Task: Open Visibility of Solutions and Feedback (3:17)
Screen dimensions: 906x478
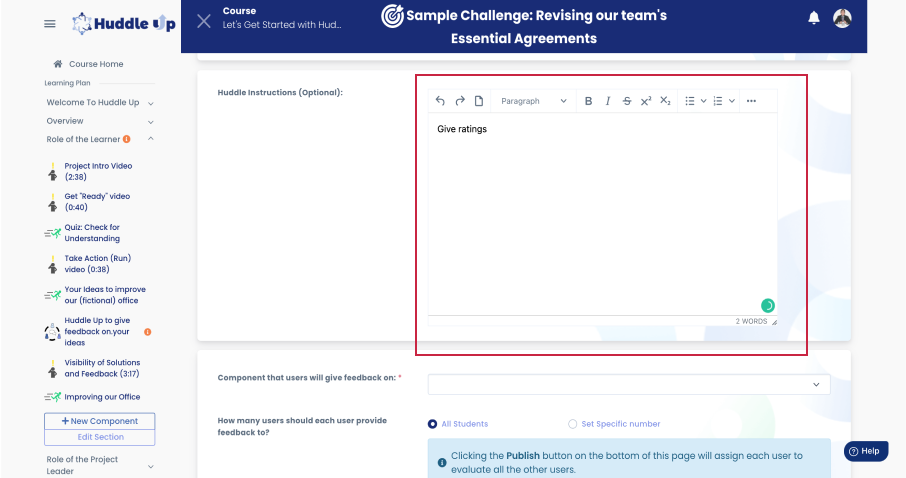Action: coord(102,368)
